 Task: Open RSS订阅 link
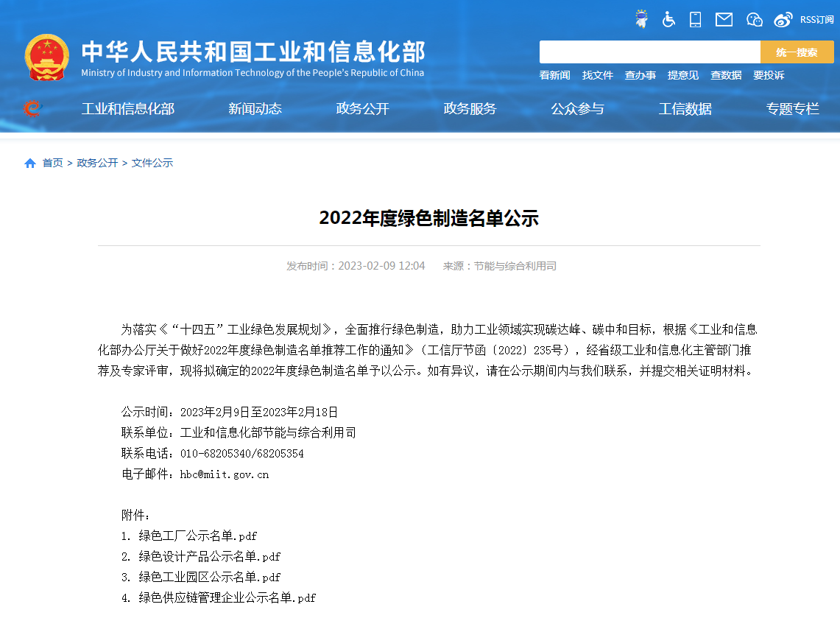tap(817, 20)
